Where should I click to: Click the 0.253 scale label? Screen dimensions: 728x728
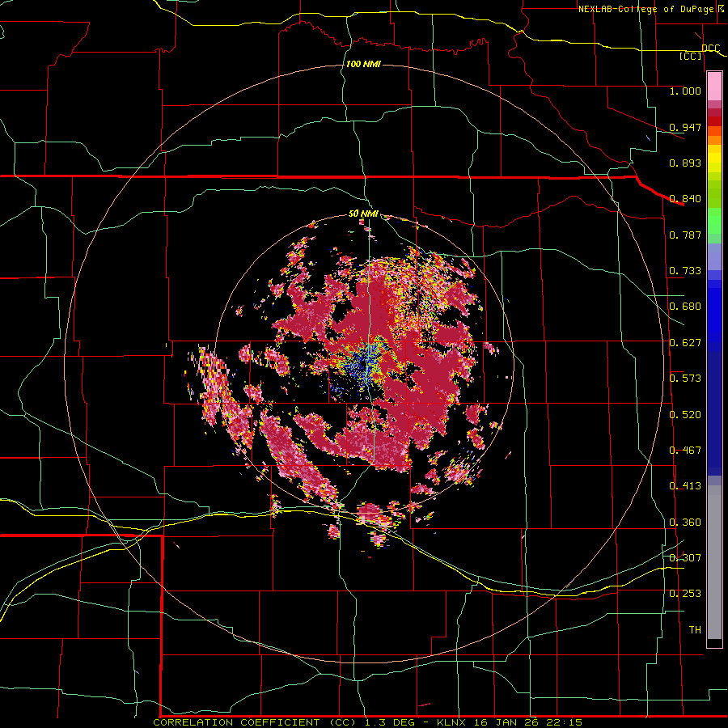click(685, 594)
